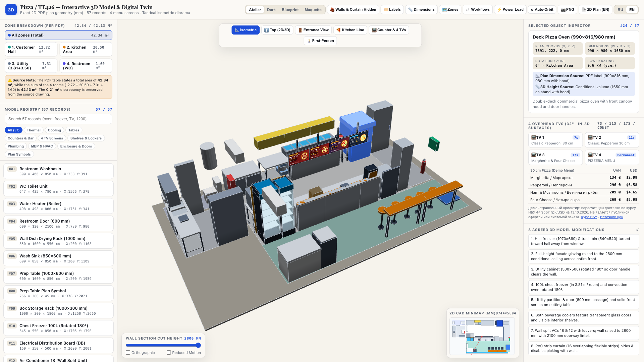Switch to Blueprint theme

pyautogui.click(x=290, y=10)
